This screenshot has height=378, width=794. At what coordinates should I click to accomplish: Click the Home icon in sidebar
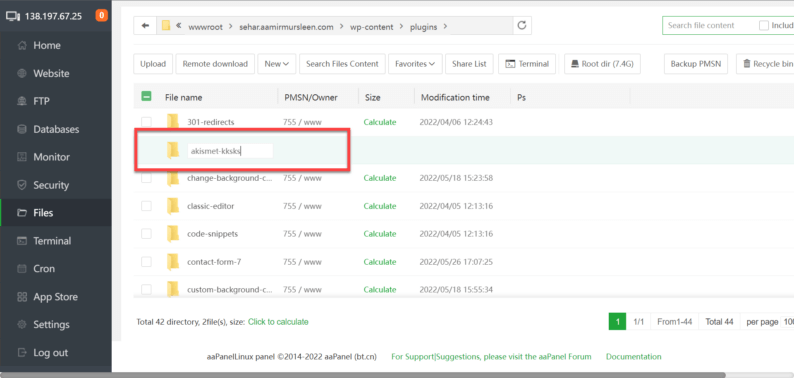(x=22, y=46)
